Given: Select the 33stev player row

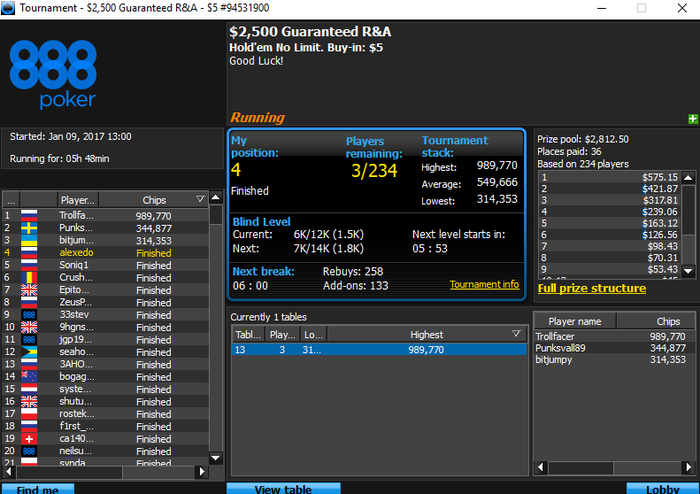Looking at the screenshot, I should point(106,315).
